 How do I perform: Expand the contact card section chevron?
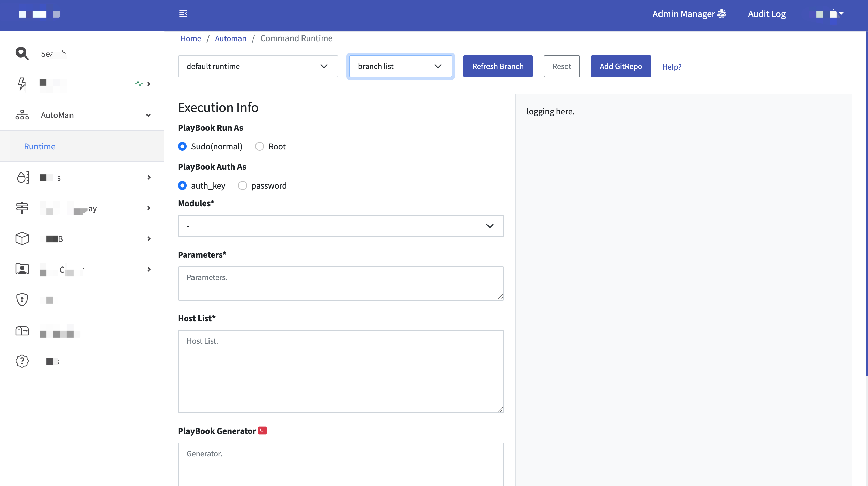click(149, 269)
